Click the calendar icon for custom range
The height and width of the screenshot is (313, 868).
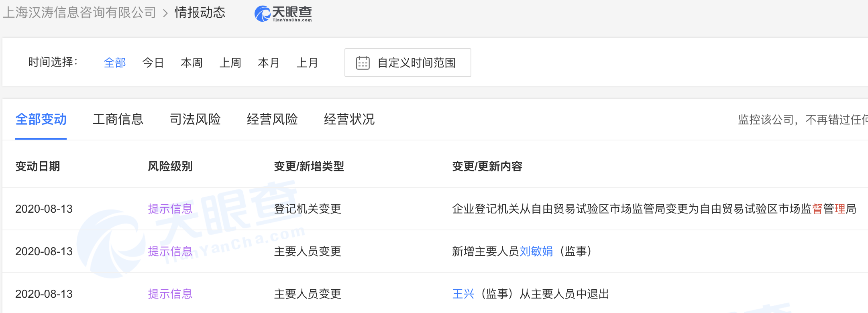363,63
